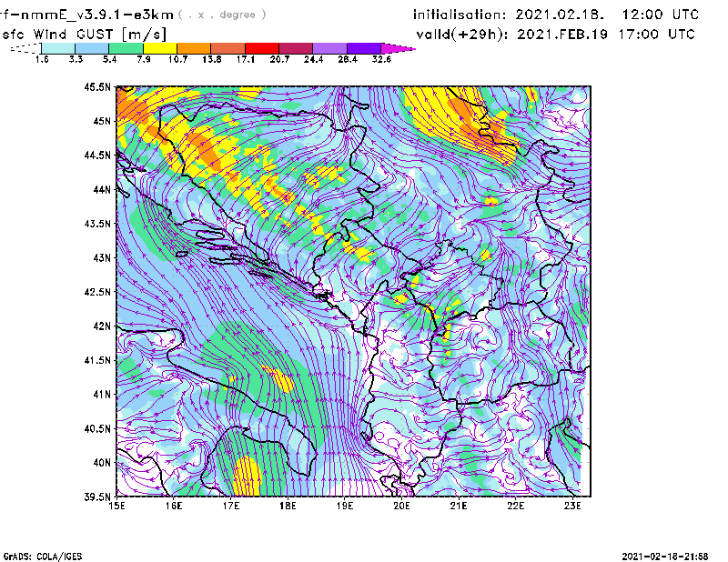Click the orange 10.7-13.8 legend swatch
Screen dimensions: 728x562
coord(194,48)
